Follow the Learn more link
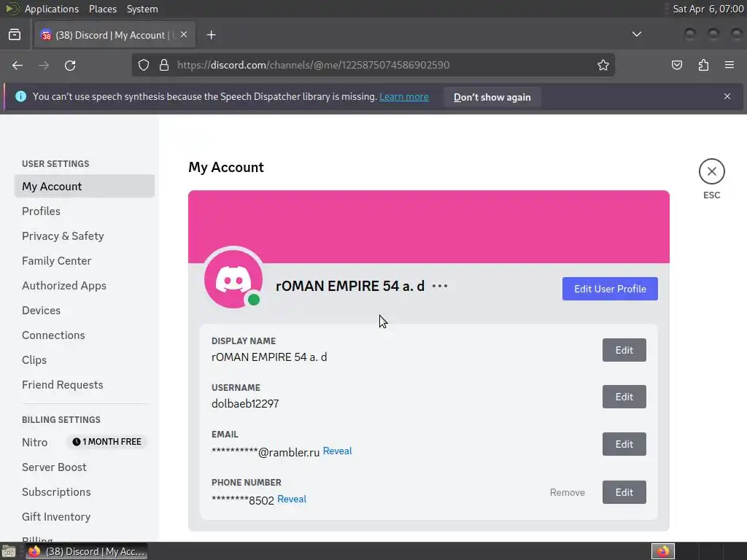Image resolution: width=747 pixels, height=560 pixels. [404, 97]
